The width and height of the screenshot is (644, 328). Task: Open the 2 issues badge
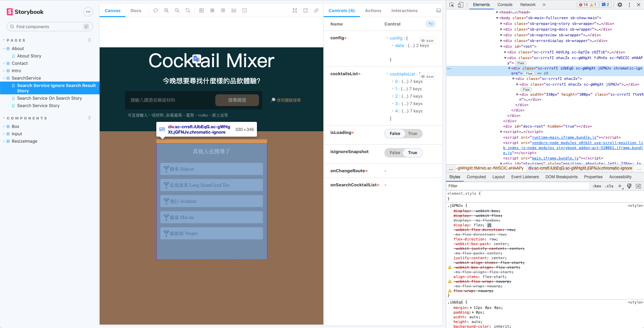[605, 5]
